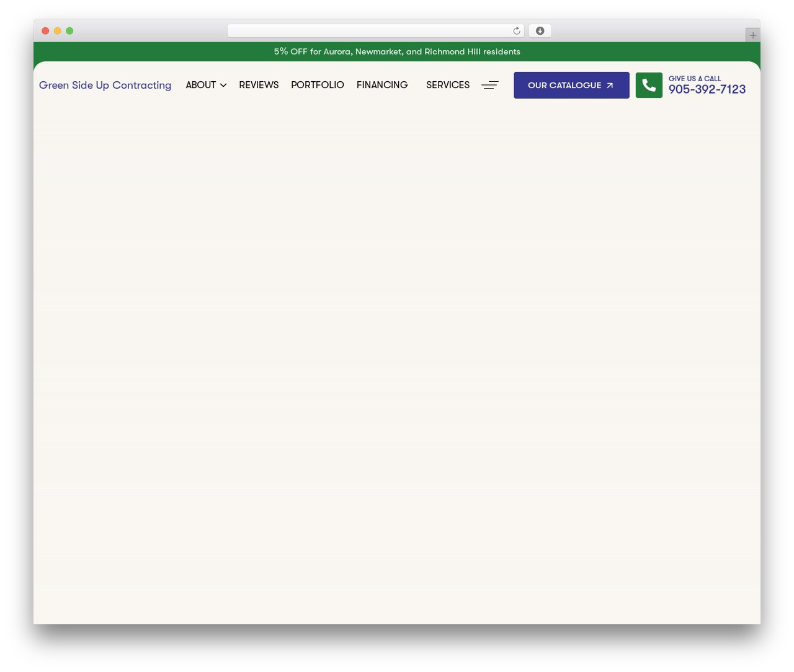The image size is (794, 672).
Task: Minimize the window using the yellow button
Action: 58,31
